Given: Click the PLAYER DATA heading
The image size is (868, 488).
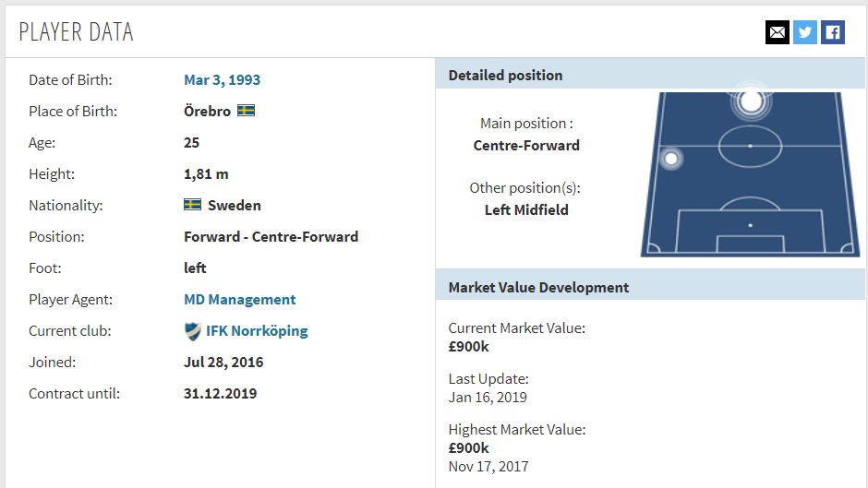Looking at the screenshot, I should [77, 31].
